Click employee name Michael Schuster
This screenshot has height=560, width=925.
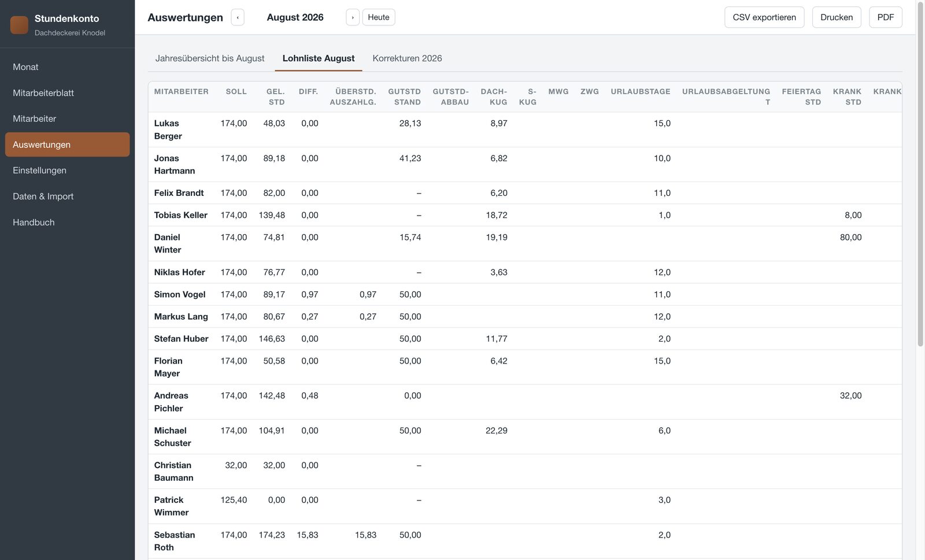point(172,437)
